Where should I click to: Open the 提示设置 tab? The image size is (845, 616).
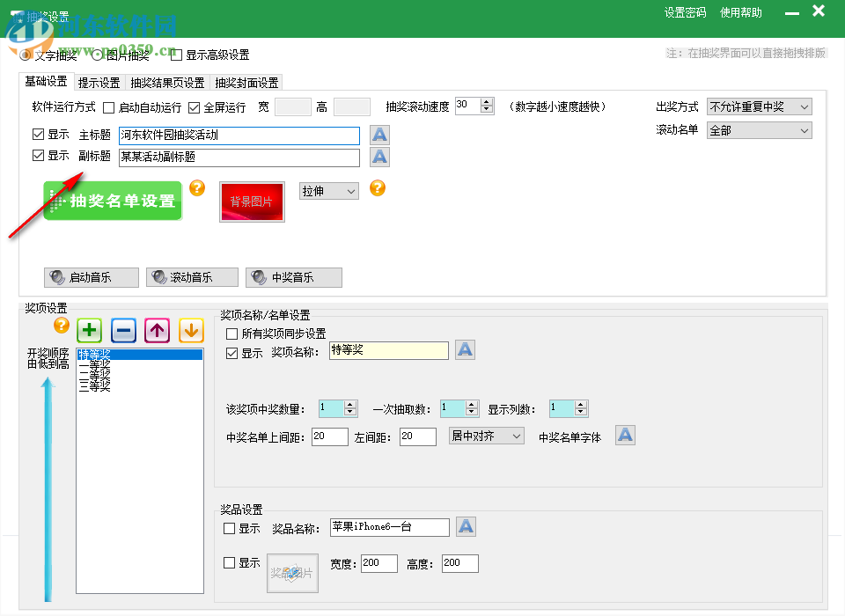(x=100, y=81)
